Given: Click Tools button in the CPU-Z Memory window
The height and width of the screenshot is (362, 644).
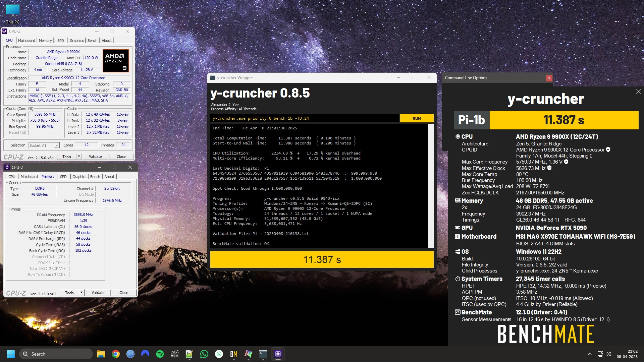Looking at the screenshot, I should point(69,293).
